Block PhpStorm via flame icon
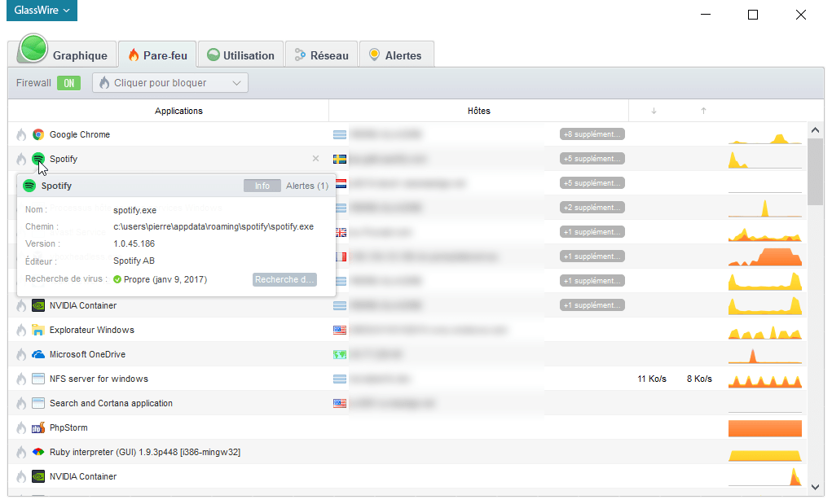The height and width of the screenshot is (504, 832). point(21,427)
